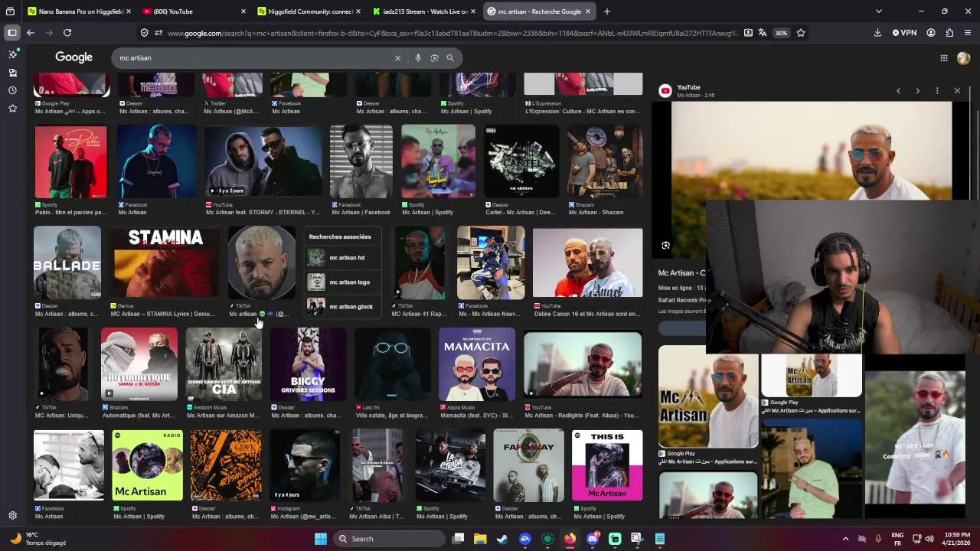The image size is (980, 551).
Task: Select the mc artisan Recherche Google tab
Action: [540, 11]
